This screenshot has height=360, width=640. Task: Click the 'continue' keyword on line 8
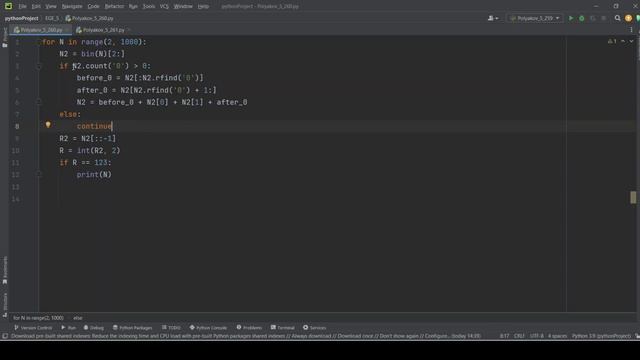click(94, 127)
